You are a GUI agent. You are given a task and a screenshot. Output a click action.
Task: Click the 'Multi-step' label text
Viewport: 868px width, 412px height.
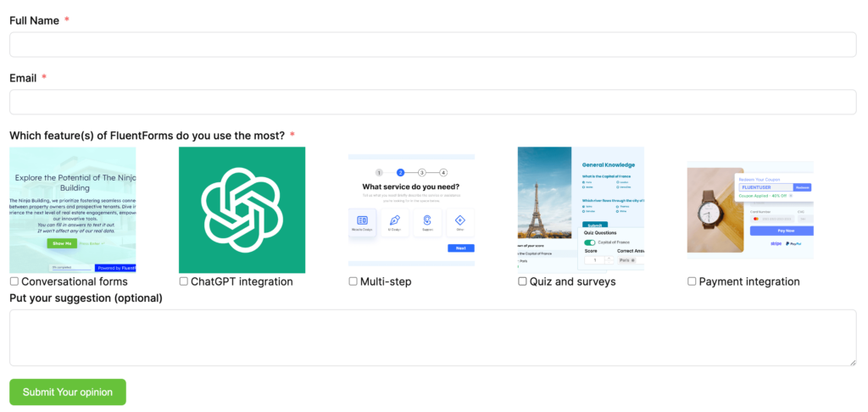(386, 281)
